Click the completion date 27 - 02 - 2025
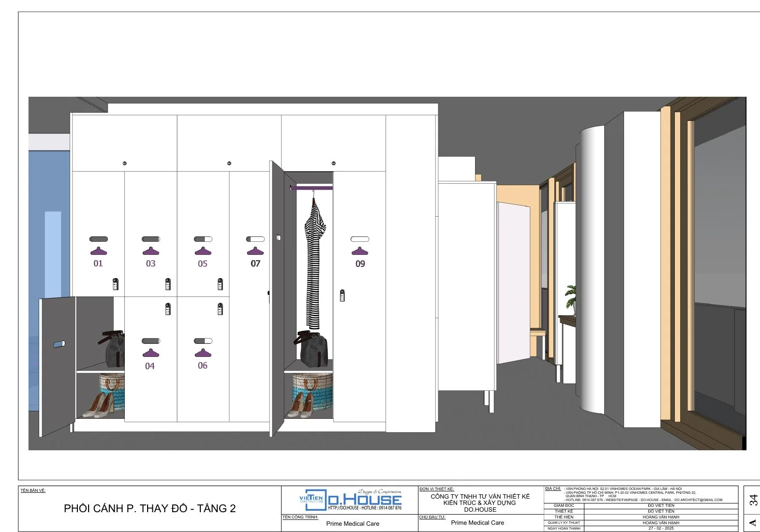This screenshot has width=760, height=532. point(661,528)
